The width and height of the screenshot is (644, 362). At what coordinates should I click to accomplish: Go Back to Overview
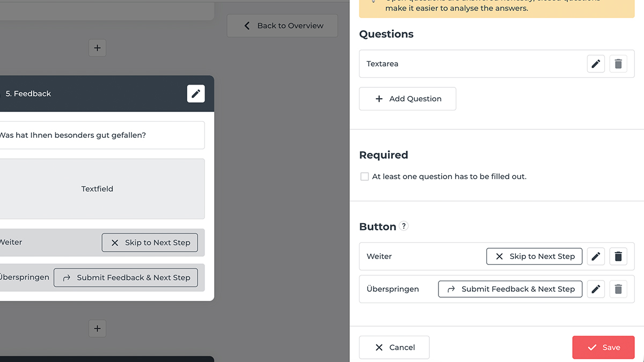point(282,25)
